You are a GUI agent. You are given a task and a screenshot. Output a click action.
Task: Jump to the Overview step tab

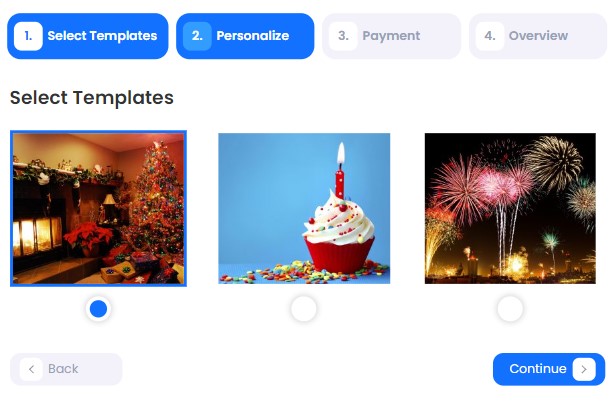click(538, 36)
